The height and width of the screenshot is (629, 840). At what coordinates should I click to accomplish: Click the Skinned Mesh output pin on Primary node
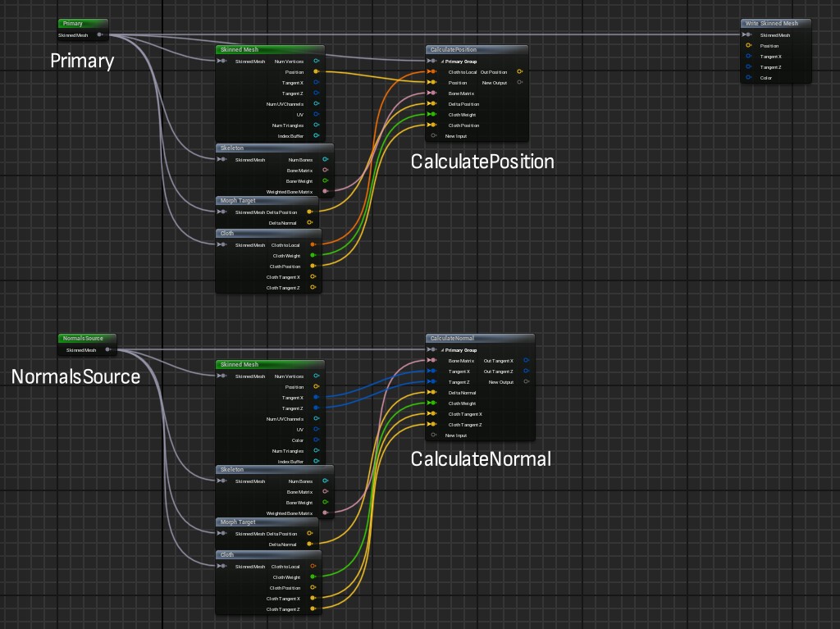click(99, 35)
